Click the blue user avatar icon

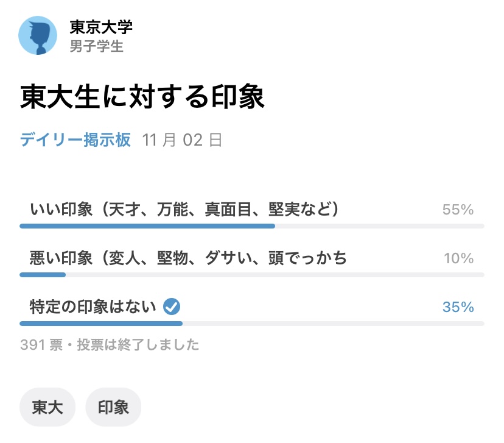click(38, 35)
